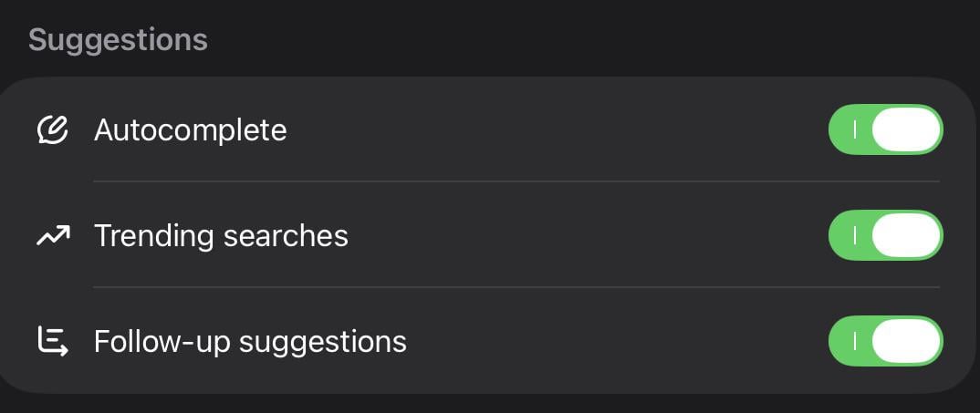
Task: Click empty space in the Trending searches row
Action: pyautogui.click(x=584, y=236)
